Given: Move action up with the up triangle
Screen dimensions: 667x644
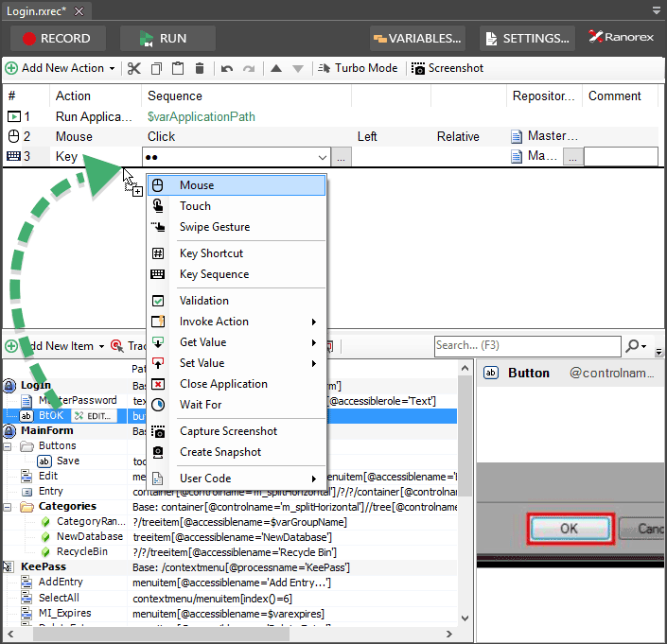Looking at the screenshot, I should click(x=276, y=68).
